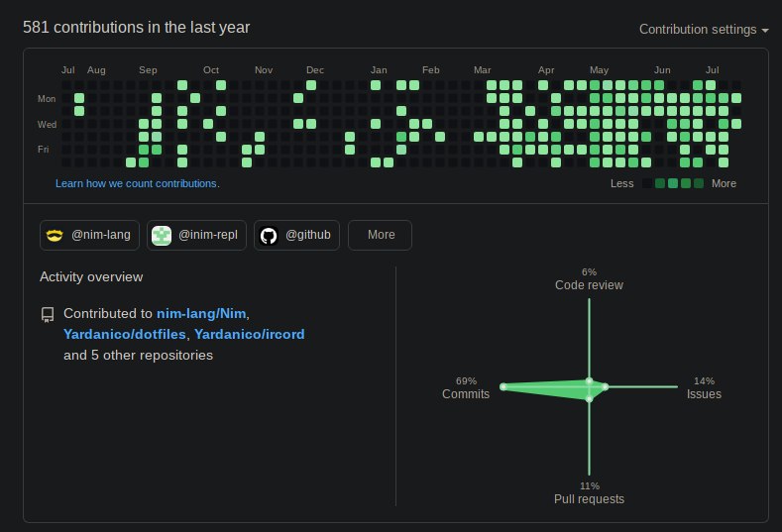Open the nim-lang/Nim repository link
Screen dimensions: 782x532
pos(201,314)
